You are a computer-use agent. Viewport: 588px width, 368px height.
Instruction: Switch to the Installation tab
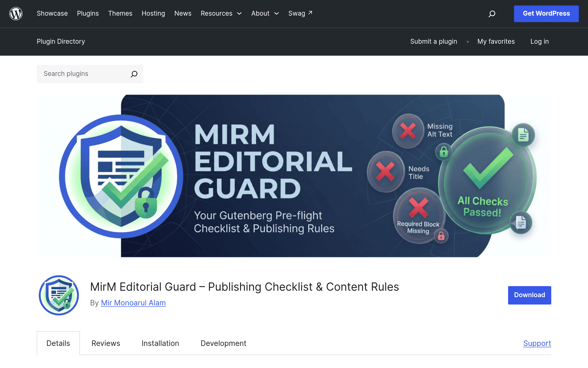tap(160, 343)
